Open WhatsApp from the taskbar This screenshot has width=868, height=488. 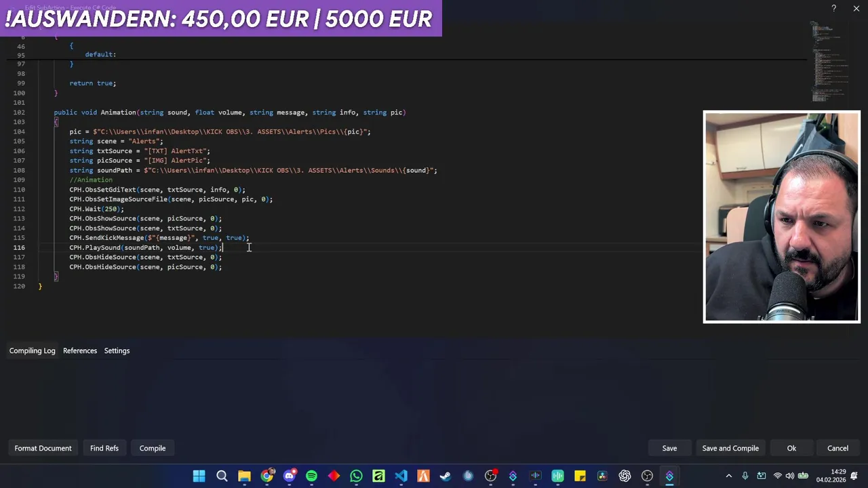[356, 476]
